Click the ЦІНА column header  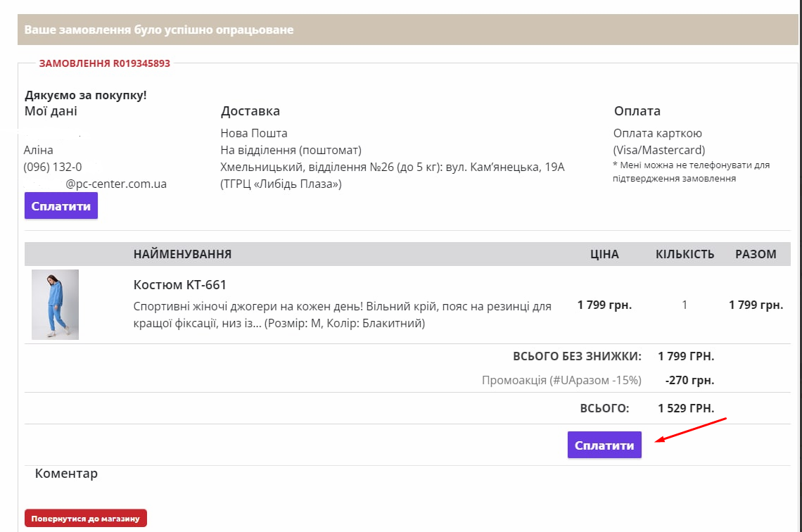604,254
